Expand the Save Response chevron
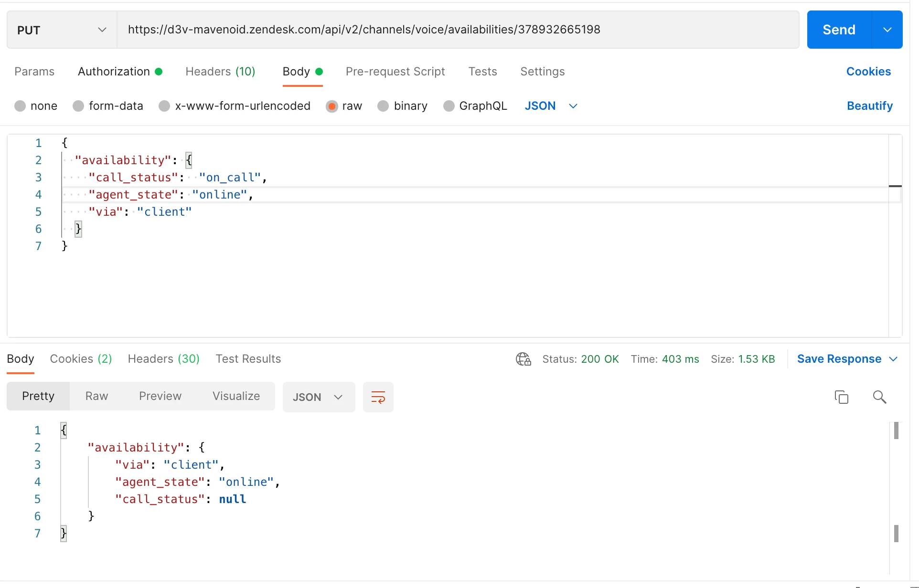Image resolution: width=919 pixels, height=588 pixels. click(893, 359)
